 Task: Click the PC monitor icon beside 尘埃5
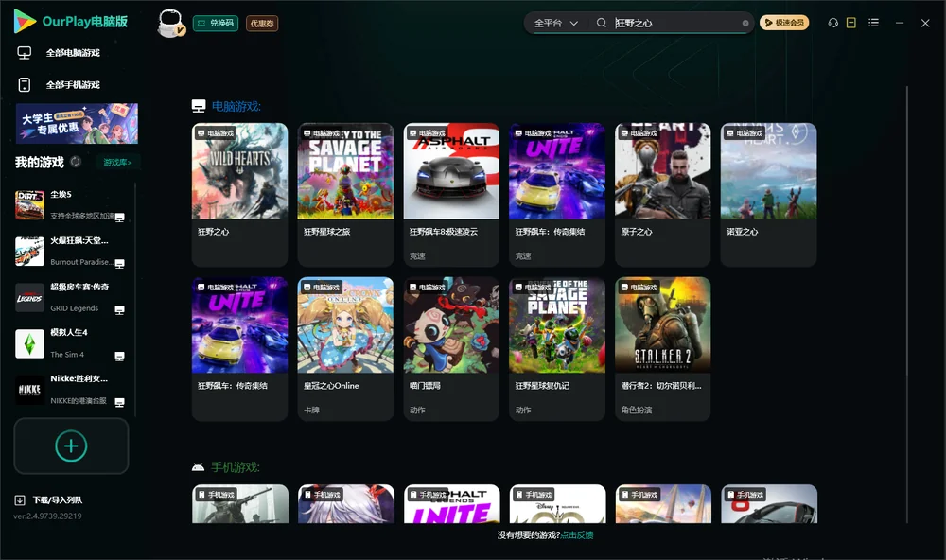click(119, 218)
